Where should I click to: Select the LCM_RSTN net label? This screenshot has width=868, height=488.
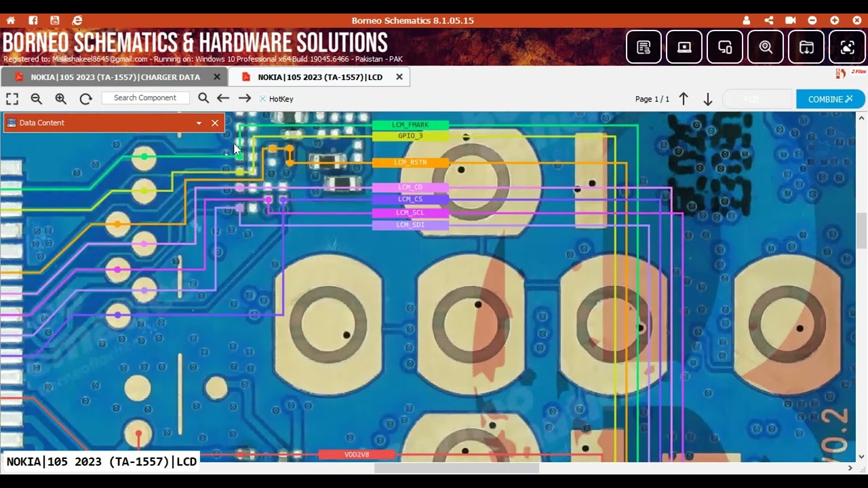point(410,163)
